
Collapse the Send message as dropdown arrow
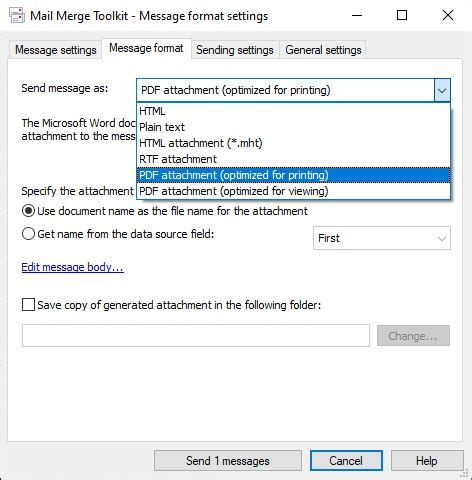(442, 90)
